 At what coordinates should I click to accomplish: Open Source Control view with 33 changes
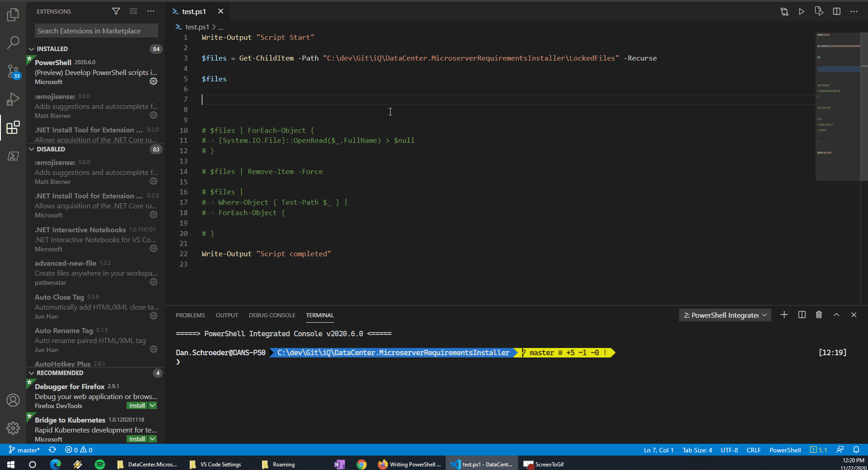(13, 71)
